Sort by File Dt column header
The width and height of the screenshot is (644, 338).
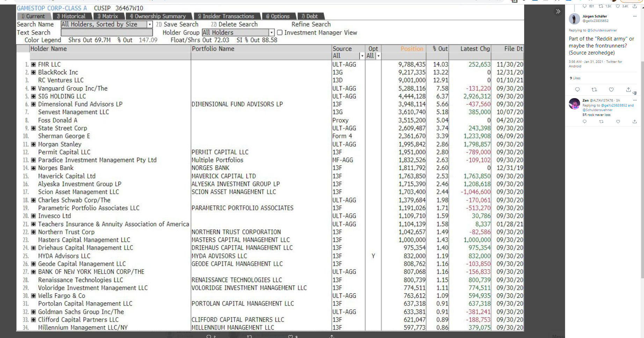[x=513, y=49]
